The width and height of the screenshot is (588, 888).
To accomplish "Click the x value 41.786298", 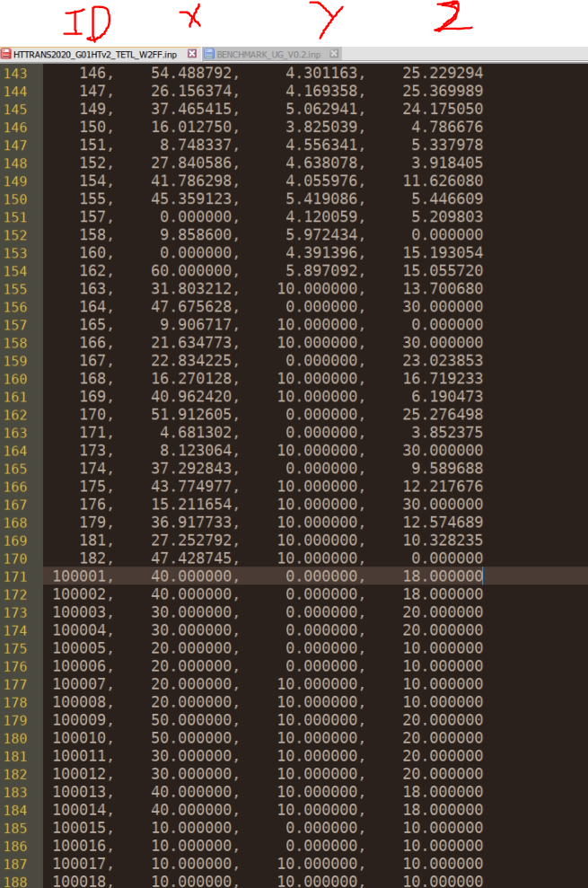I will click(x=191, y=180).
